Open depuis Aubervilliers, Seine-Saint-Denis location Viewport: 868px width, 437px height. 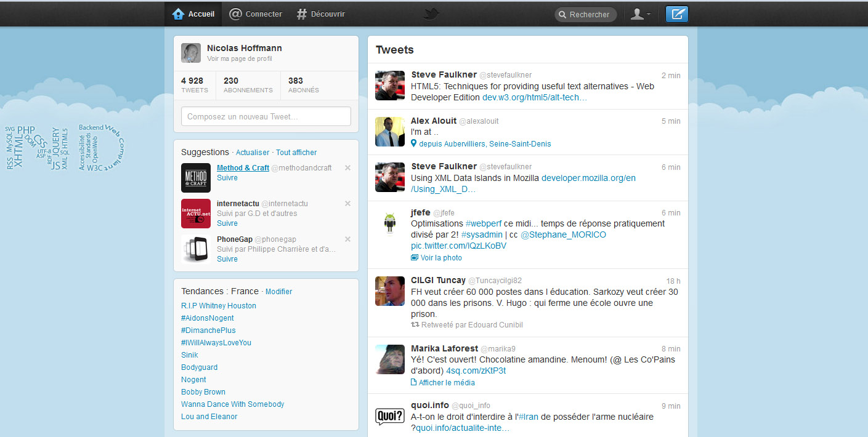click(x=485, y=144)
